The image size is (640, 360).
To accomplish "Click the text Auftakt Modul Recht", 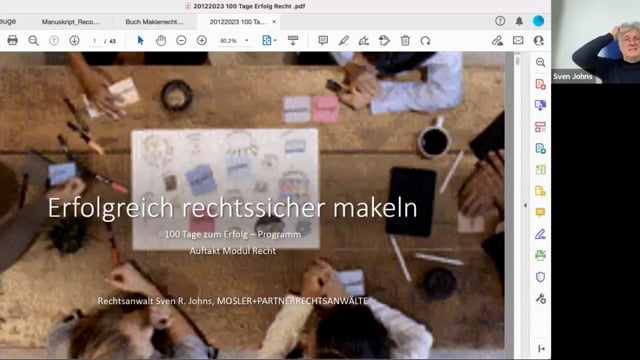I will point(233,251).
